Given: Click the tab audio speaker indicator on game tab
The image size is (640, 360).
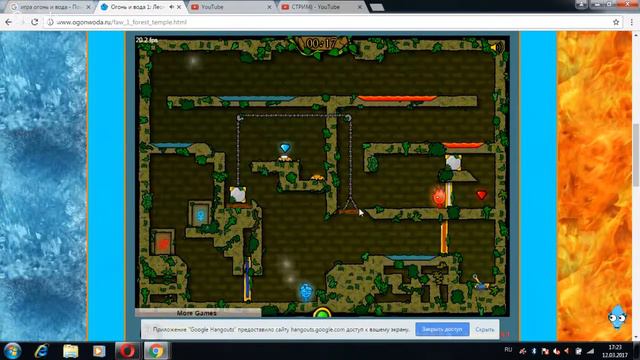Looking at the screenshot, I should pyautogui.click(x=171, y=7).
